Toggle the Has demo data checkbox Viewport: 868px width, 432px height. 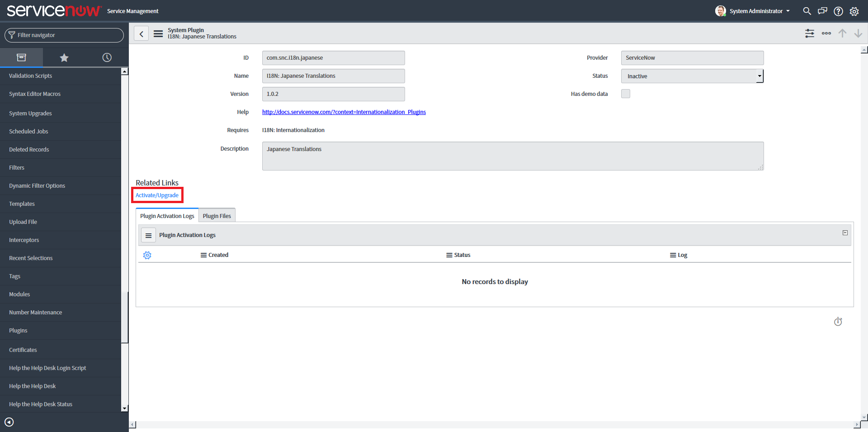pyautogui.click(x=626, y=94)
